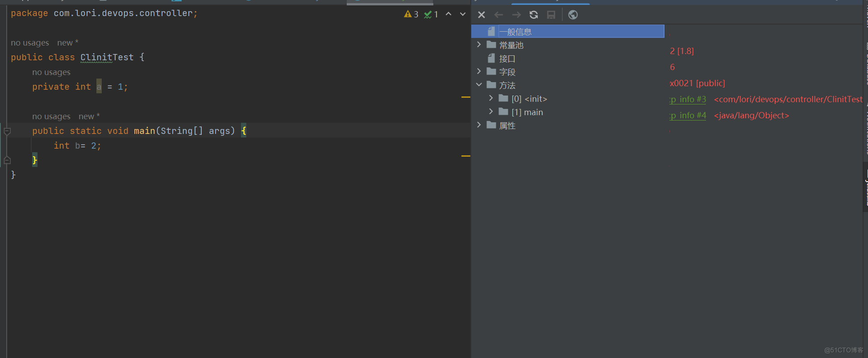868x358 pixels.
Task: Click the upper yellow warning stripe on editor scrollbar
Action: [x=465, y=97]
